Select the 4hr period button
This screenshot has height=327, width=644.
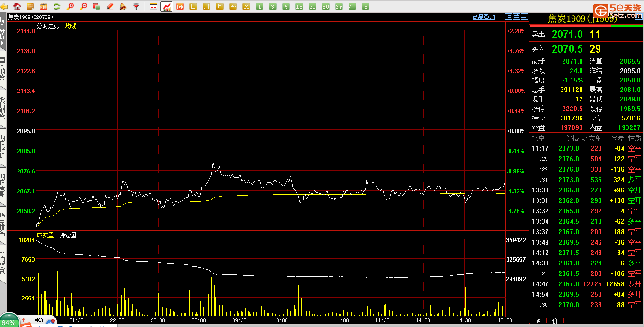coord(352,7)
